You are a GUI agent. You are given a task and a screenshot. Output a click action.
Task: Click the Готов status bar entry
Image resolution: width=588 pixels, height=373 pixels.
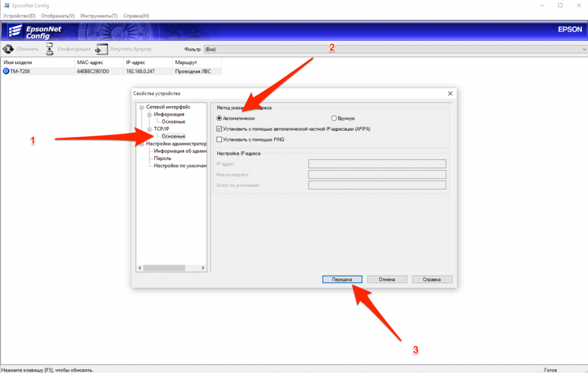[550, 369]
